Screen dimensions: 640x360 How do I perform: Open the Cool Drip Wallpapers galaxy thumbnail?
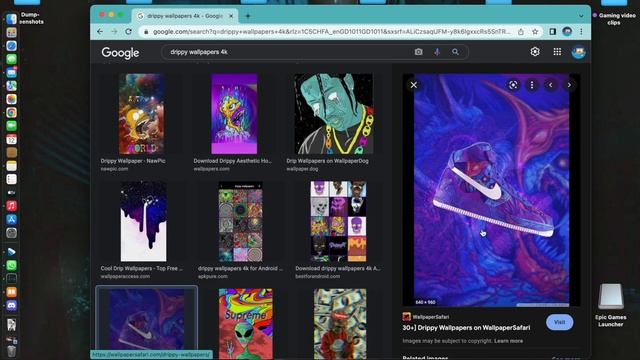[x=143, y=221]
